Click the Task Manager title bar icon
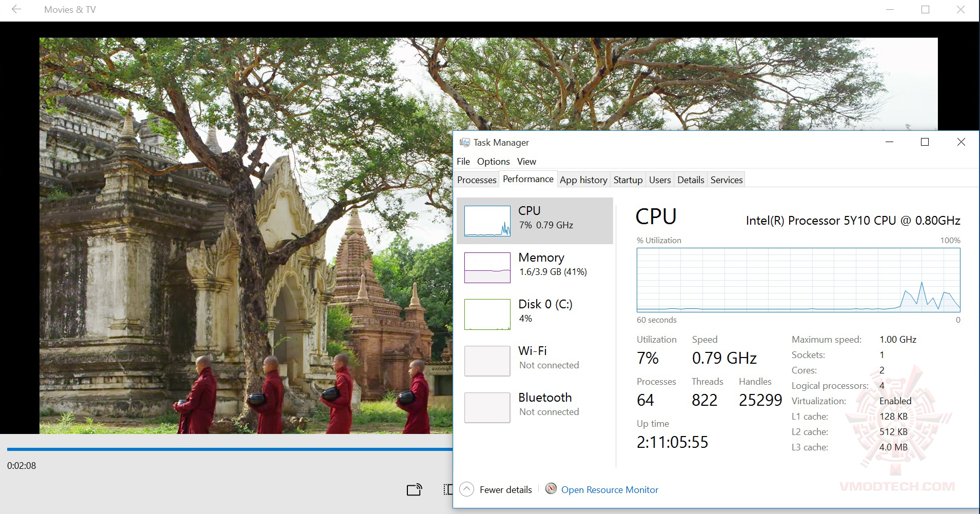This screenshot has height=514, width=980. 464,142
